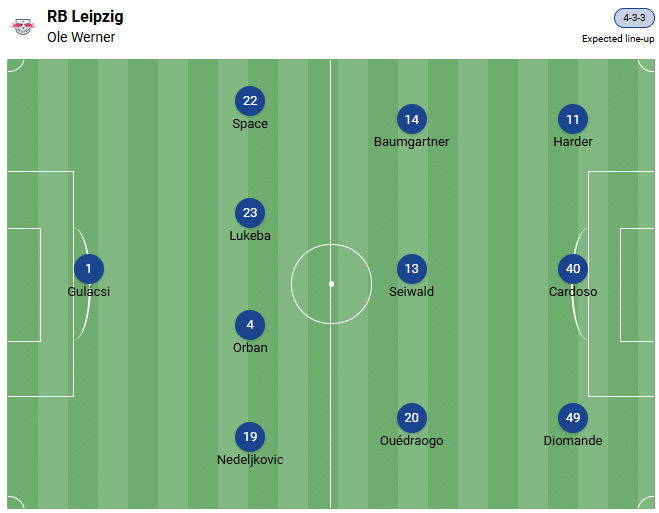Click the RB Leipzig club crest
This screenshot has height=513, width=659.
(x=22, y=27)
